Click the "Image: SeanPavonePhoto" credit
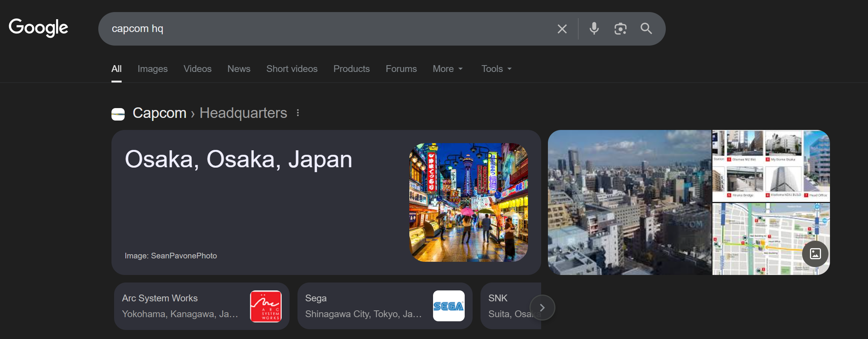868x339 pixels. coord(171,256)
